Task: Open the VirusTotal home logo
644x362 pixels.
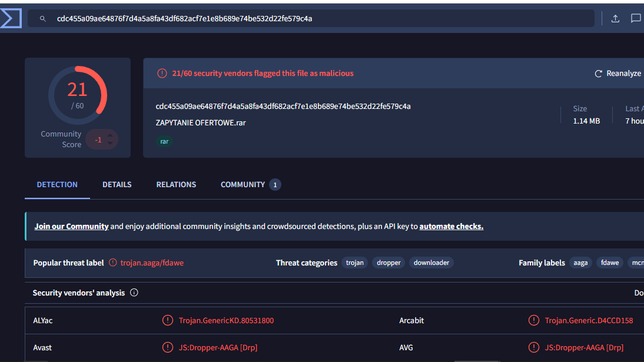Action: pyautogui.click(x=11, y=18)
